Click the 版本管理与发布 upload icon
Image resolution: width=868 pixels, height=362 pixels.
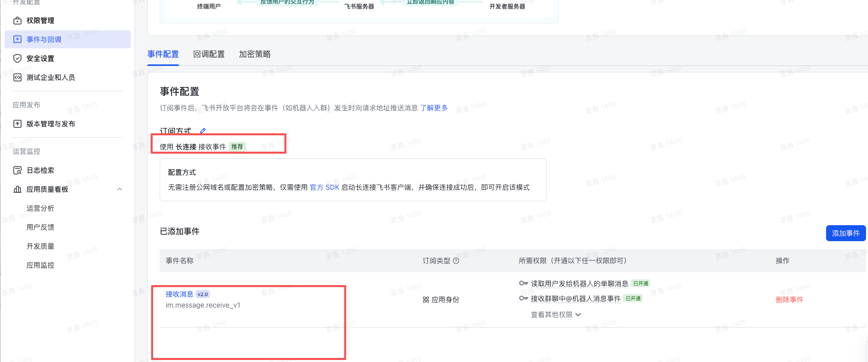[x=17, y=124]
